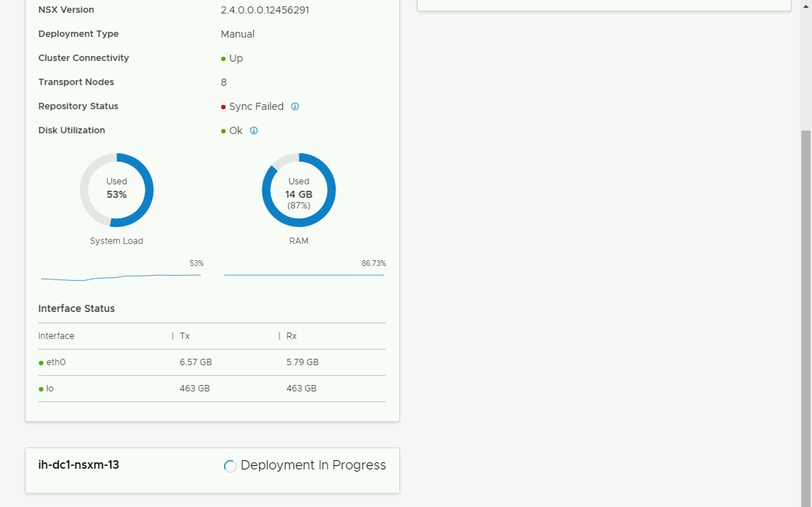Click the ih-dc1-nsxm-13 node name
This screenshot has width=812, height=507.
pos(79,465)
